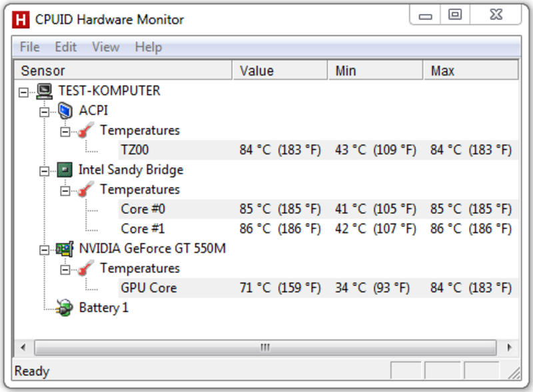Viewport: 533px width, 392px height.
Task: Maximize the Hardware Monitor window
Action: 455,15
